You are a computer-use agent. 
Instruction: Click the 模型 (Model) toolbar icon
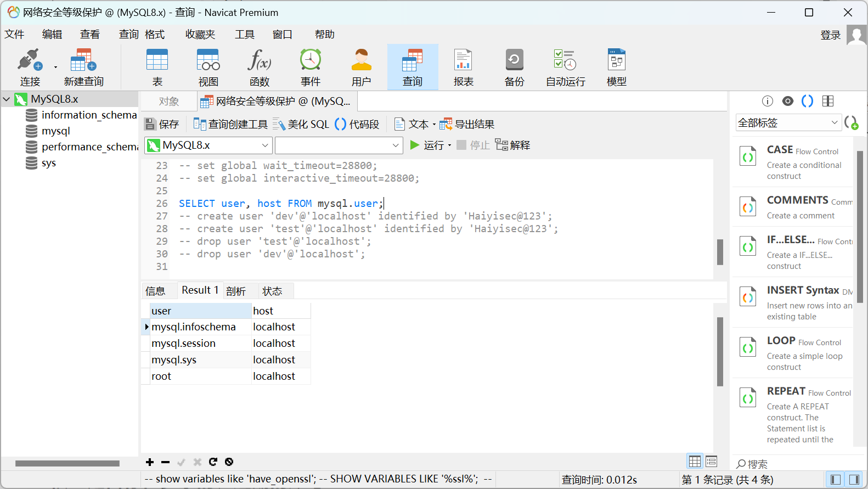[616, 67]
